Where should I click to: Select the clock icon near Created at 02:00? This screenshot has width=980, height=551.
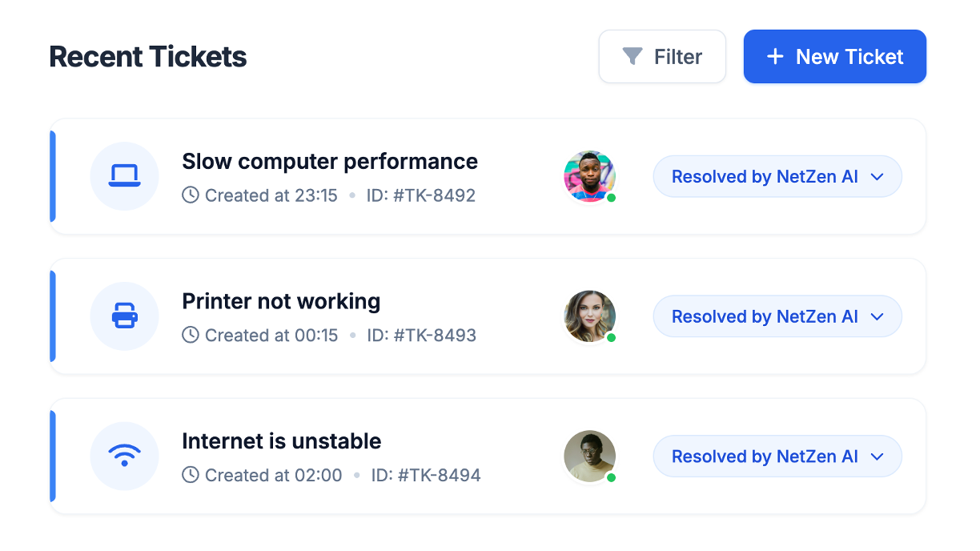tap(190, 475)
